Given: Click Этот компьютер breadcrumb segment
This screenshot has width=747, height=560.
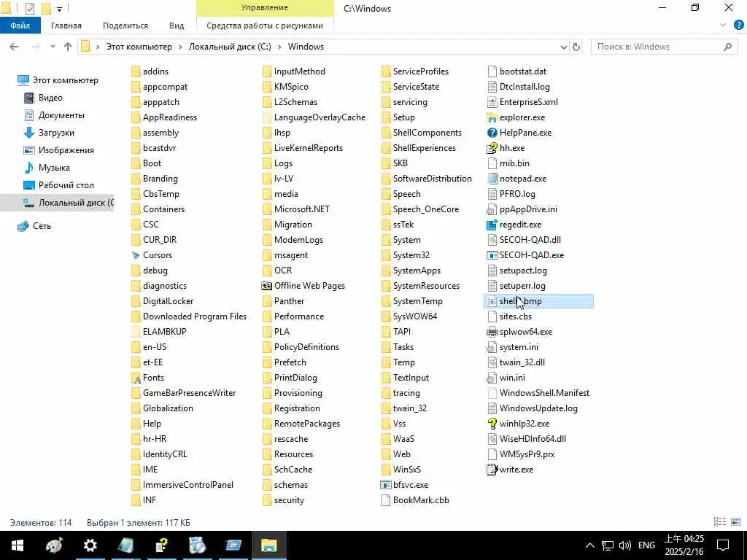Looking at the screenshot, I should (x=139, y=47).
